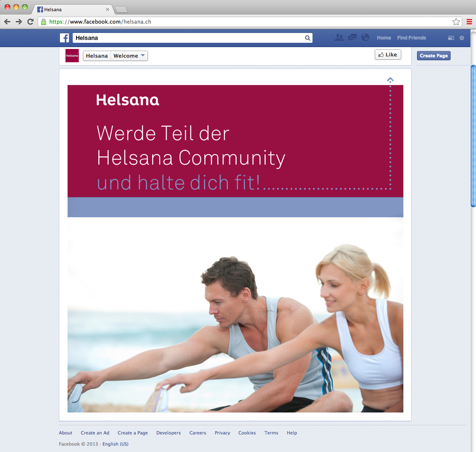The width and height of the screenshot is (476, 452).
Task: Click the browser back arrow
Action: 7,22
